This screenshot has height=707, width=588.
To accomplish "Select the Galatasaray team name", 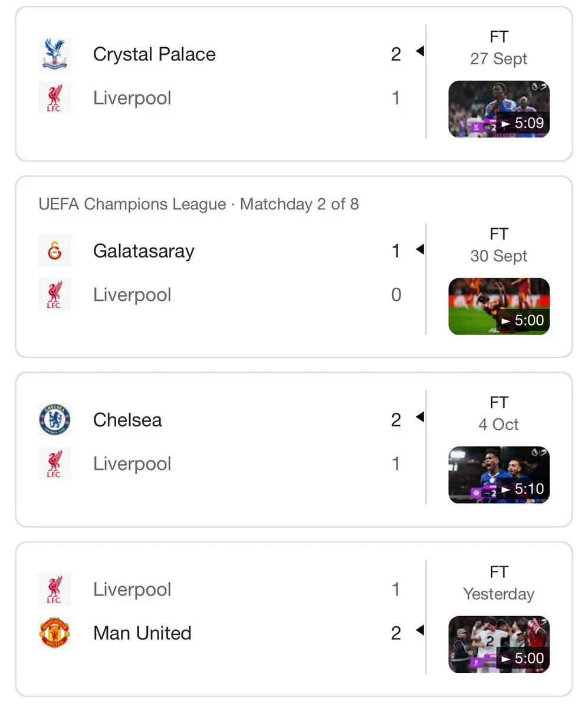I will pyautogui.click(x=144, y=251).
